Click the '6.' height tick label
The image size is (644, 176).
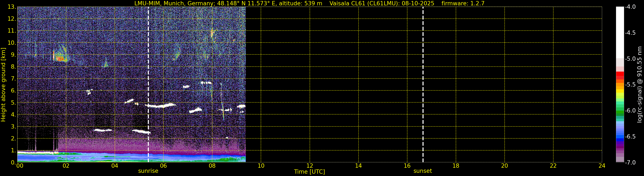pos(13,91)
